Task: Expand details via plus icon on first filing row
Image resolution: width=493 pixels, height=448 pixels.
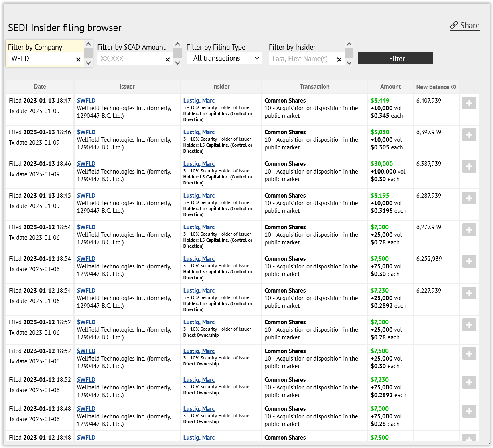Action: point(469,103)
